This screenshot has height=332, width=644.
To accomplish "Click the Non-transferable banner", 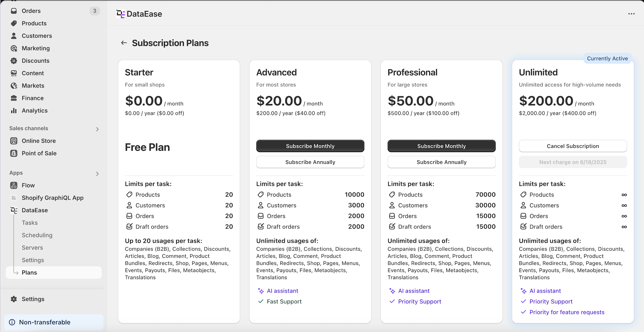I will 54,322.
